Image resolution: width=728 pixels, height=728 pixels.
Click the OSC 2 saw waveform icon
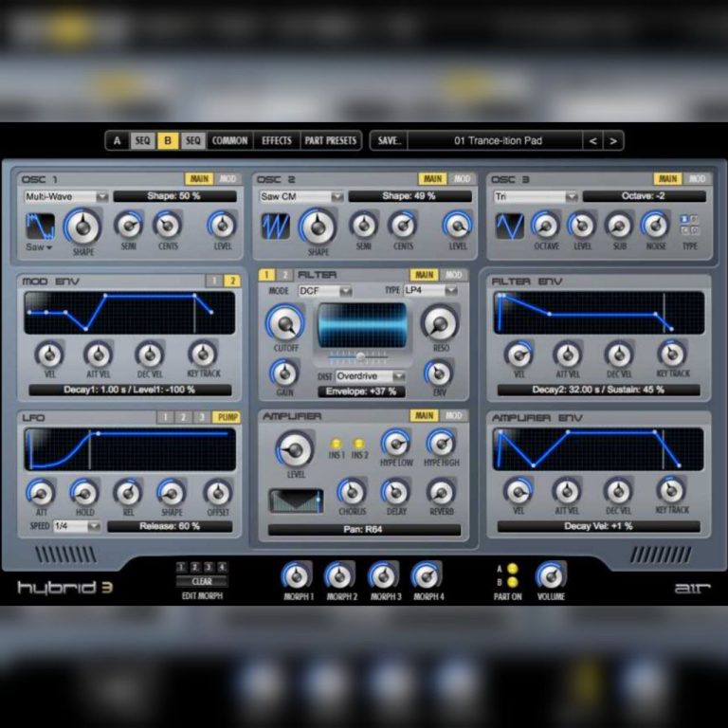(x=275, y=227)
